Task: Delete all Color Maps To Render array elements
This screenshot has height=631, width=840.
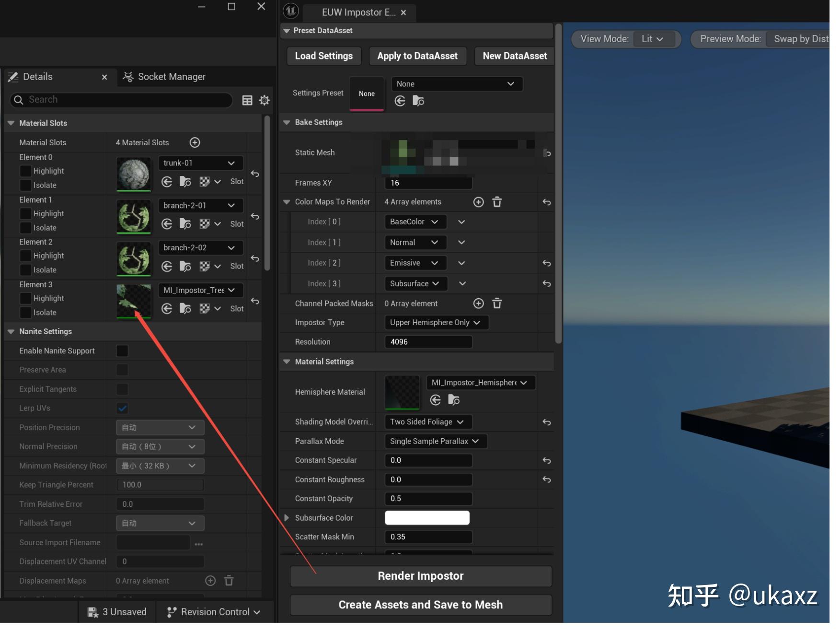Action: point(497,202)
